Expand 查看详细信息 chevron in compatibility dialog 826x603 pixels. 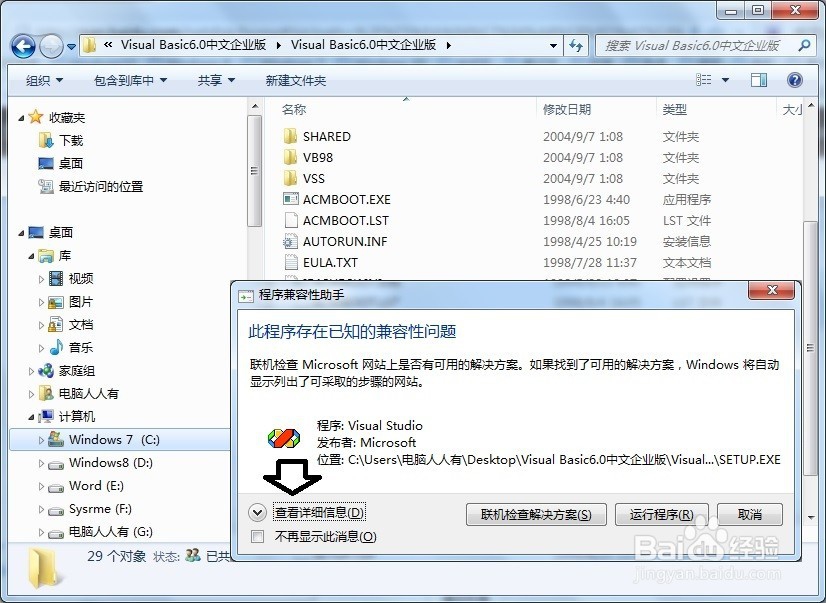pyautogui.click(x=258, y=512)
